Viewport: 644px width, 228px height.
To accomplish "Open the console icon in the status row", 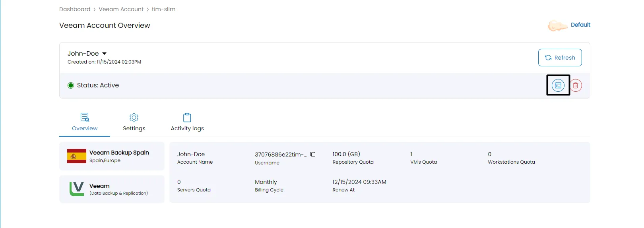I will [558, 85].
